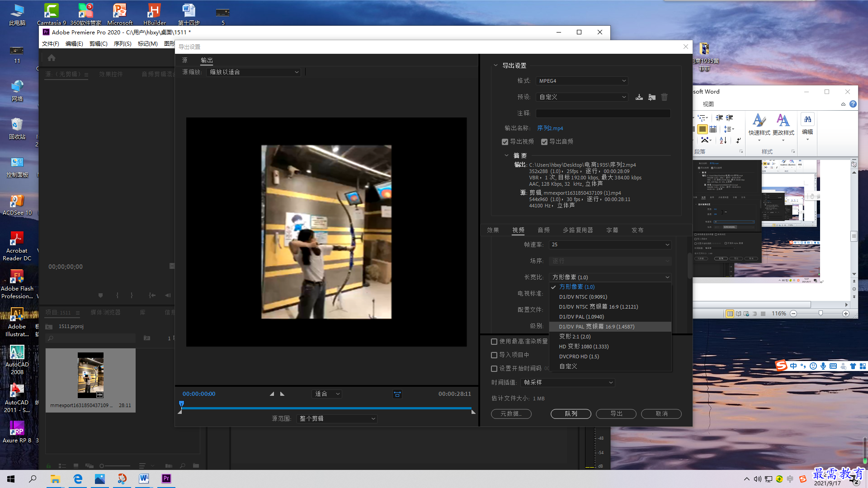
Task: Select D1/DV NTSC (0.9091) option
Action: pyautogui.click(x=610, y=297)
